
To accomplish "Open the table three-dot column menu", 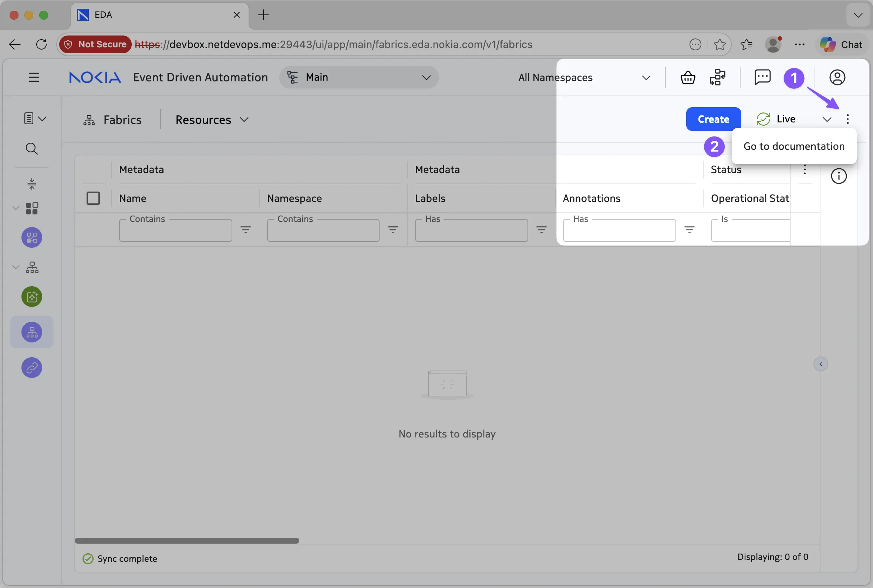I will pyautogui.click(x=805, y=169).
